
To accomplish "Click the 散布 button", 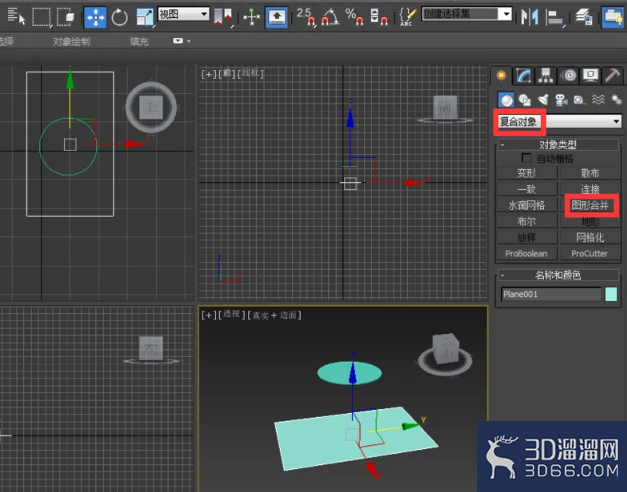I will click(x=590, y=173).
